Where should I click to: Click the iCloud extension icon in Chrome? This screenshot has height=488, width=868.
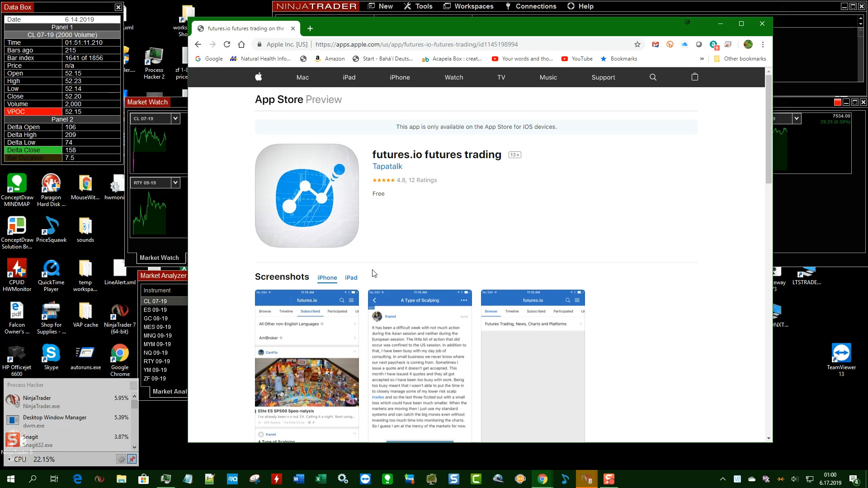point(684,44)
